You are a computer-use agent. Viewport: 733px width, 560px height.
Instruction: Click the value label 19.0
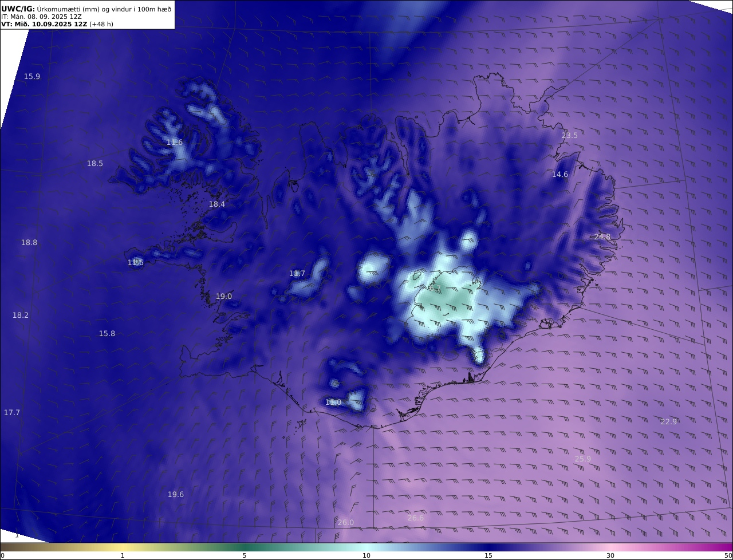point(224,296)
